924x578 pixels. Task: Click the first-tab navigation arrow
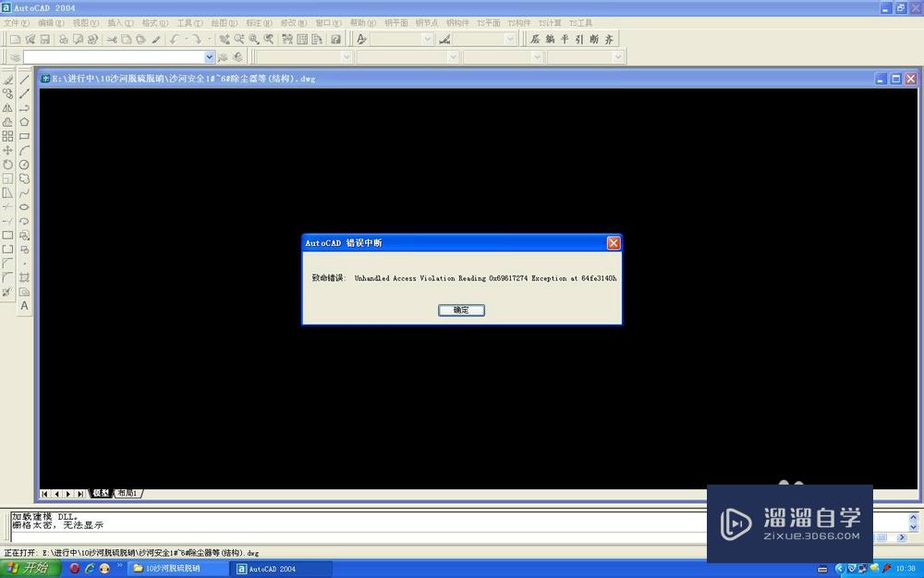click(44, 494)
